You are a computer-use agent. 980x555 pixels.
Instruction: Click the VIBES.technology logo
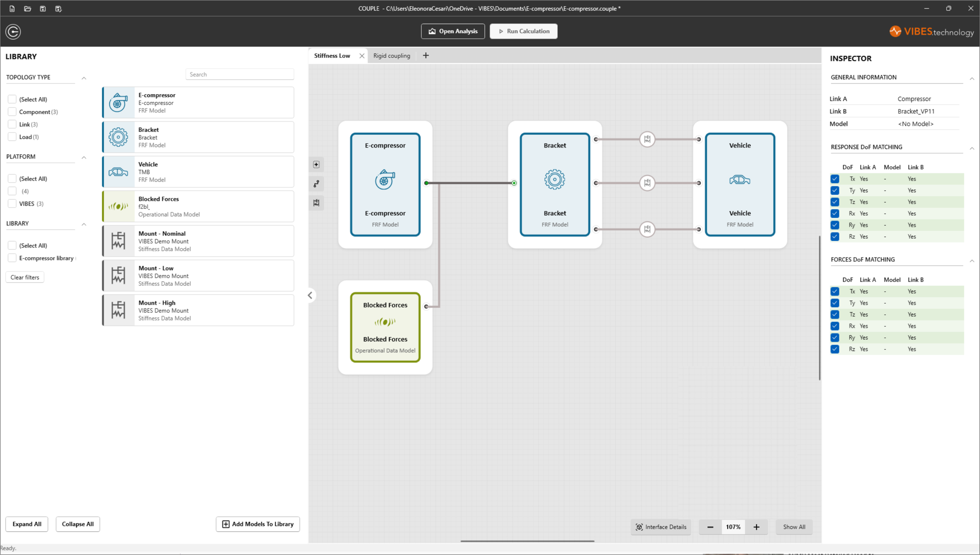coord(931,32)
